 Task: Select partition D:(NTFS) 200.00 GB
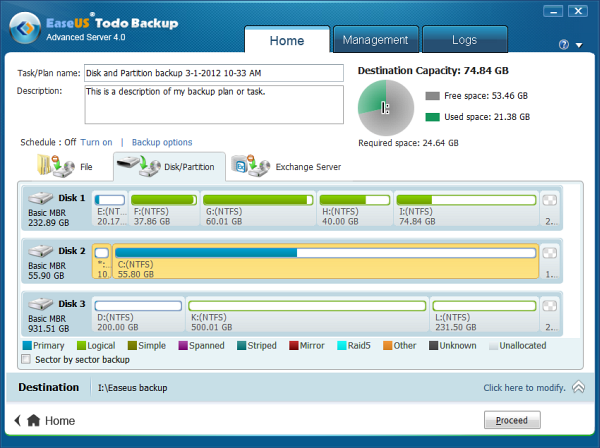pyautogui.click(x=138, y=314)
